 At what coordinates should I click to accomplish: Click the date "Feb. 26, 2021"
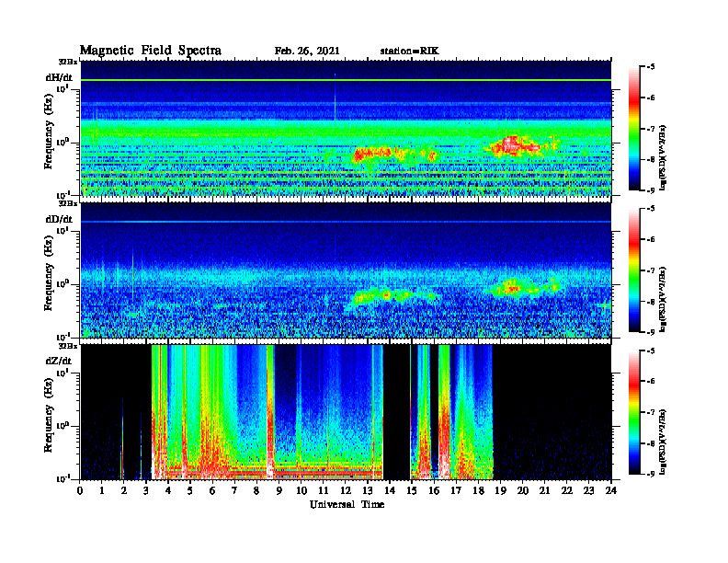pyautogui.click(x=307, y=52)
